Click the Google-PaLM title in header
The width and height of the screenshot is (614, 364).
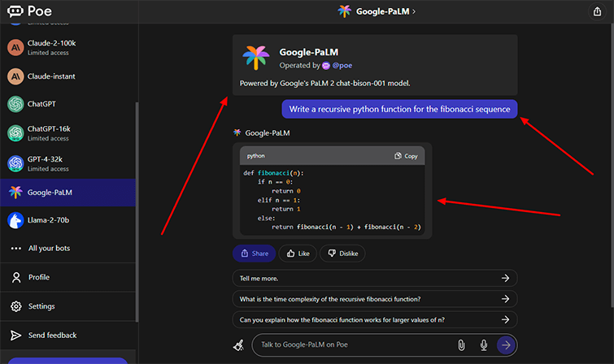tap(382, 11)
